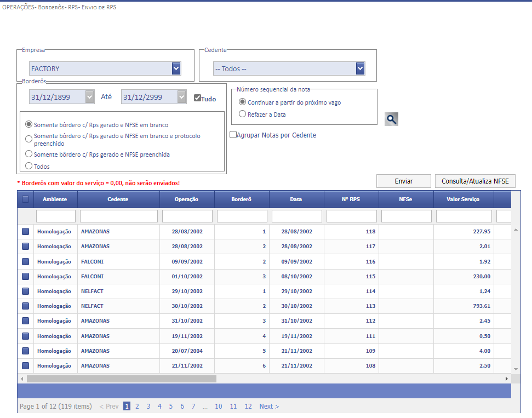Select the Todos radio option in Borderôs
Screen dimensions: 532x418
tap(29, 166)
